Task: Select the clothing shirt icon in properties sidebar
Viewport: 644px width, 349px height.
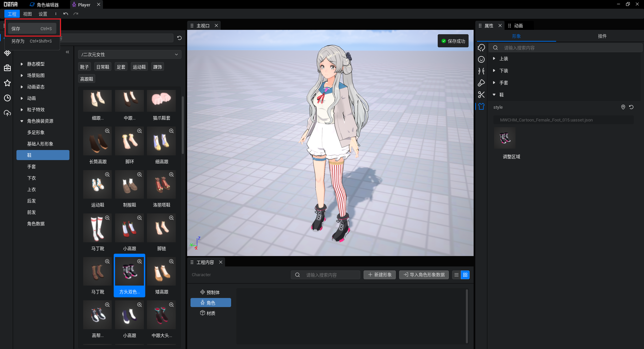Action: 481,106
